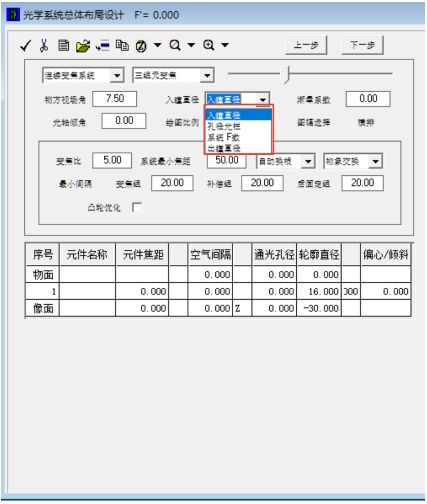Open the 三组元变焦 combo box
Image resolution: width=427 pixels, height=504 pixels.
(206, 76)
